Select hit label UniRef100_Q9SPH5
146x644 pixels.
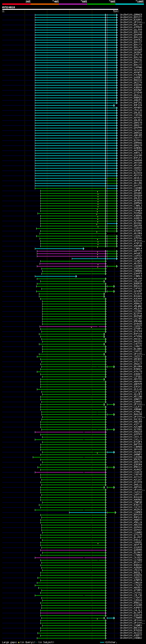(131, 35)
